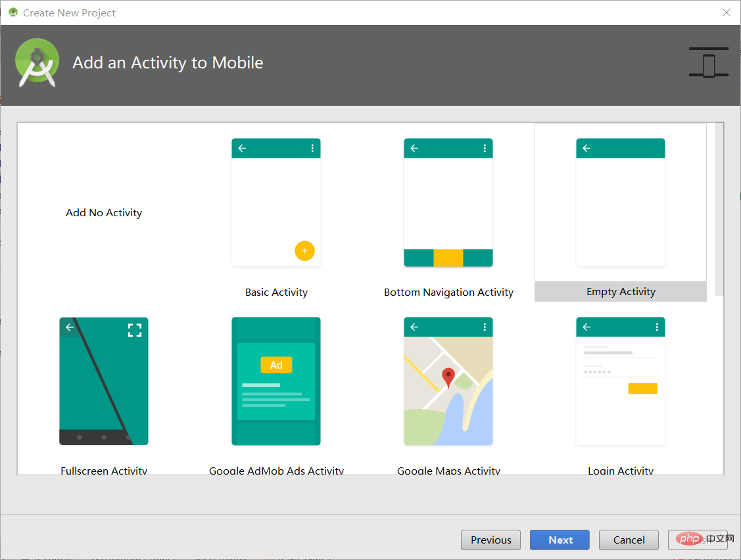Close the Create New Project dialog
Viewport: 741px width, 560px height.
(726, 12)
